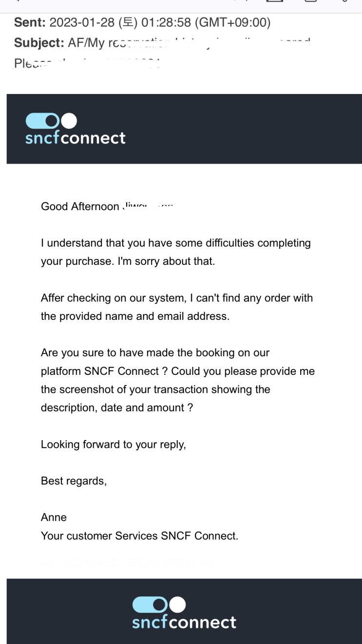Select 'Looking forward to your reply,' line

114,444
